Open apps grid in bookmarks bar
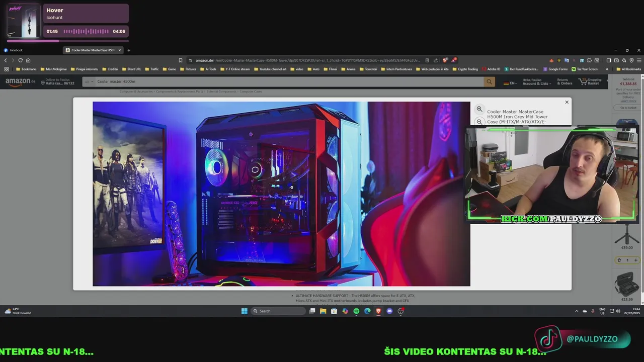 (x=7, y=69)
